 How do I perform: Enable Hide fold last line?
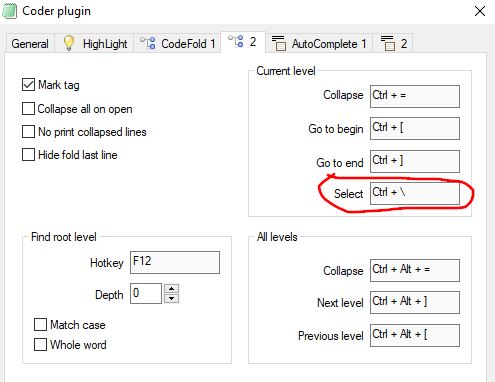pos(28,155)
